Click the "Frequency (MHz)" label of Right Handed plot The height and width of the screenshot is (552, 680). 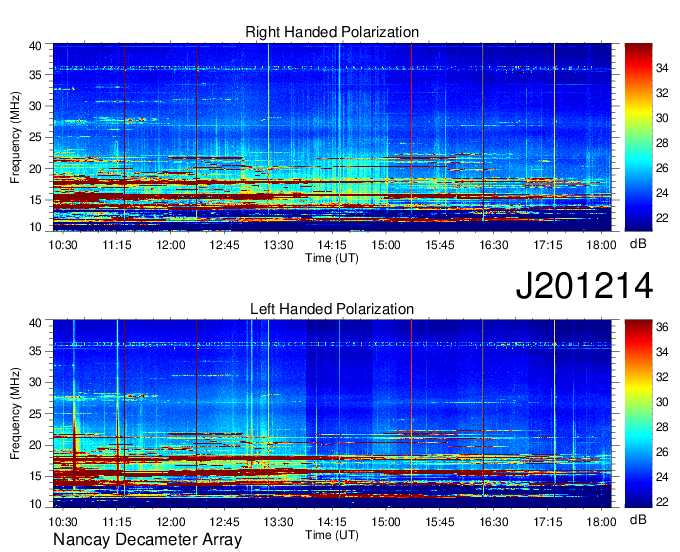[x=15, y=137]
